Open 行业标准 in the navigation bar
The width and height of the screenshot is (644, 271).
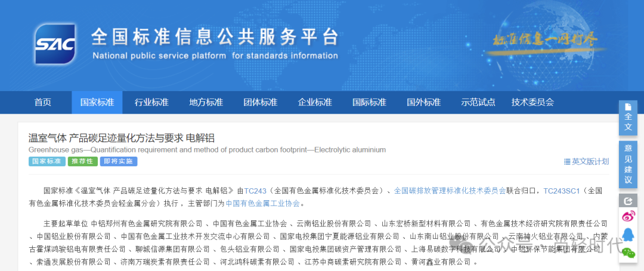click(x=151, y=102)
